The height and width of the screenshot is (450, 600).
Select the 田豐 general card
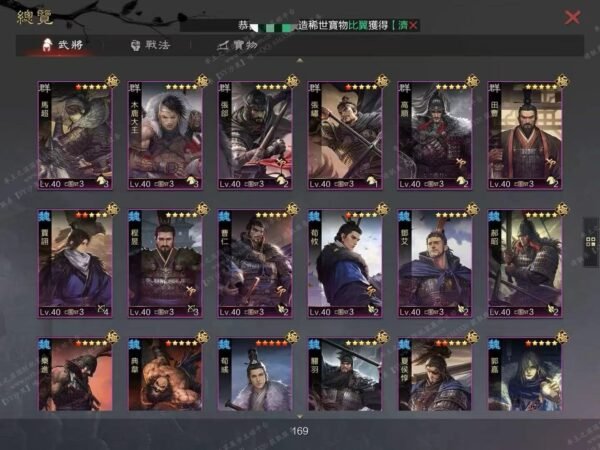click(525, 135)
